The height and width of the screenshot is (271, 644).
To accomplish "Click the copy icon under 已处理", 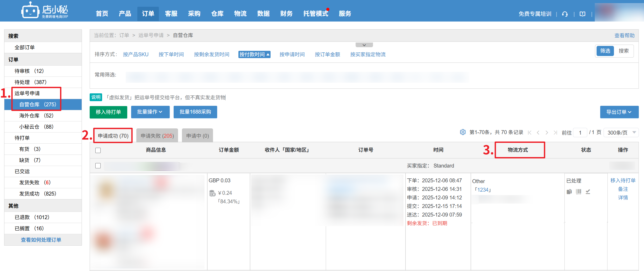I will [569, 192].
